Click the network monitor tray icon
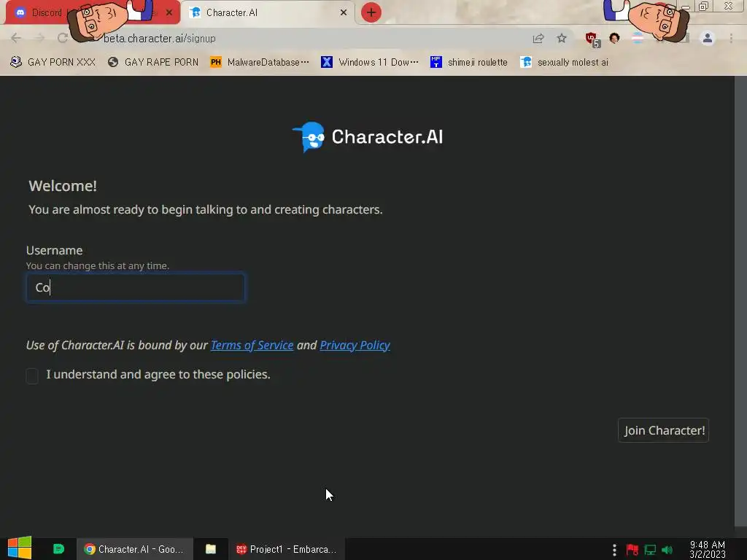 tap(650, 550)
